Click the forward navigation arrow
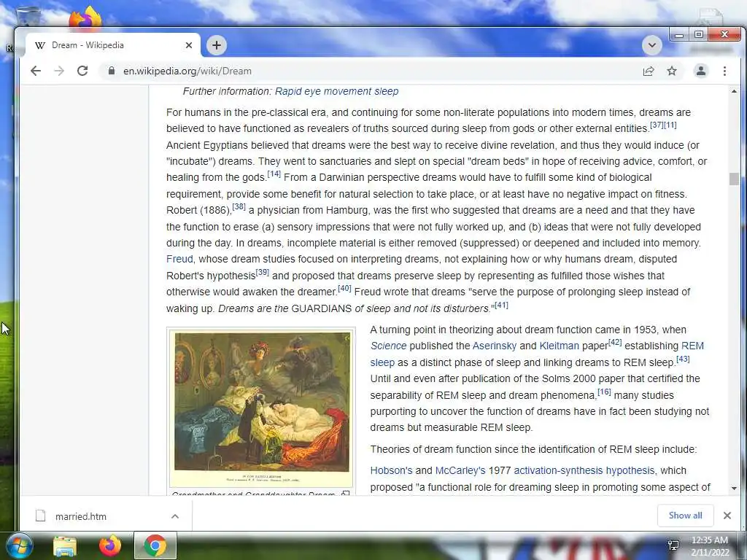Viewport: 747px width, 560px height. point(59,71)
